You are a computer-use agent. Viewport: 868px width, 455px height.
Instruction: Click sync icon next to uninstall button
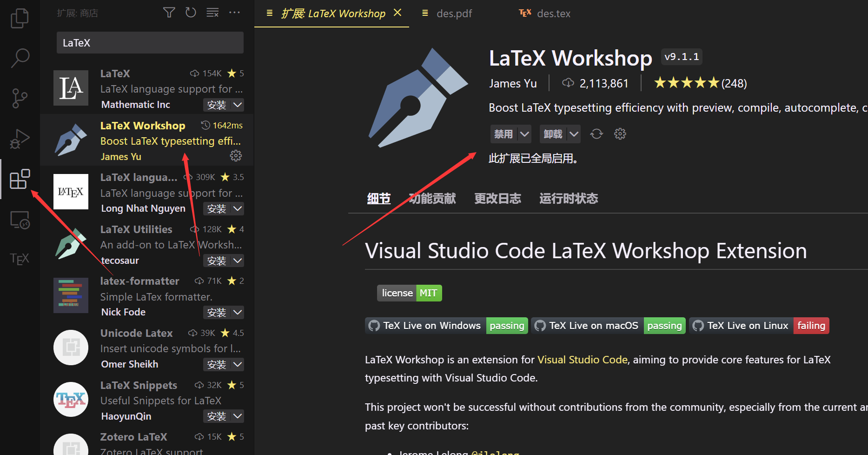click(596, 134)
